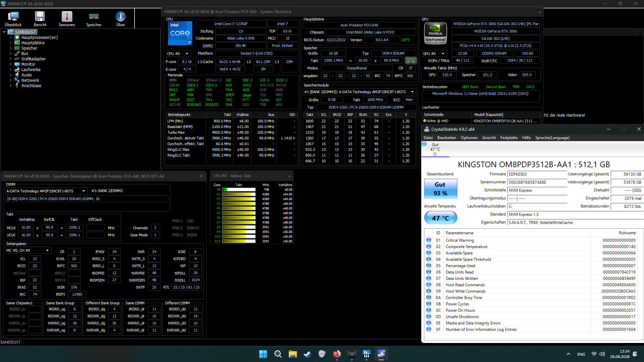The width and height of the screenshot is (644, 362).
Task: Open the A-DATA Technology DIMM dropdown
Action: click(47, 191)
